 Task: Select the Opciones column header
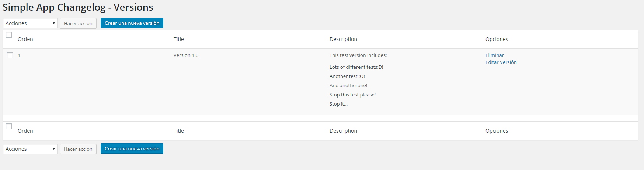[497, 39]
